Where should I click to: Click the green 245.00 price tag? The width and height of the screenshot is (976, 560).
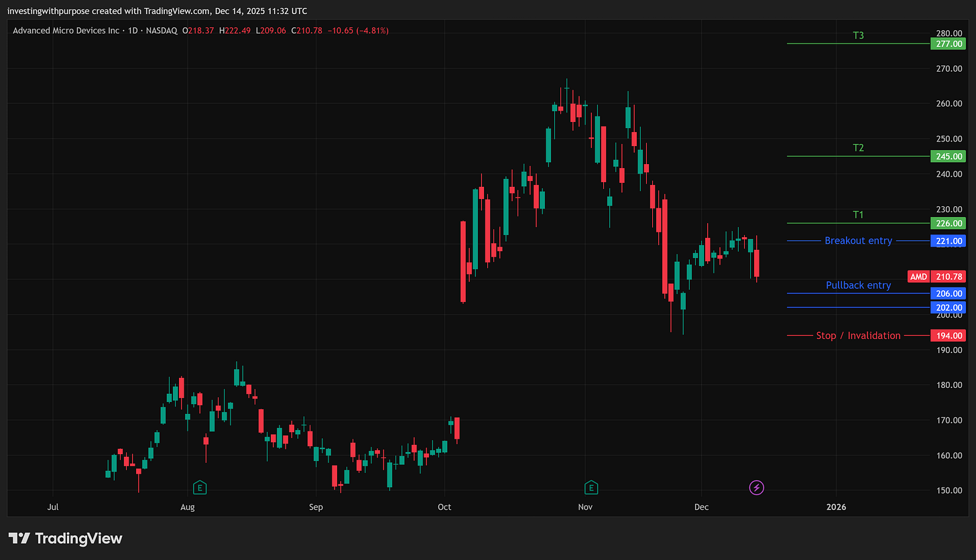(948, 156)
